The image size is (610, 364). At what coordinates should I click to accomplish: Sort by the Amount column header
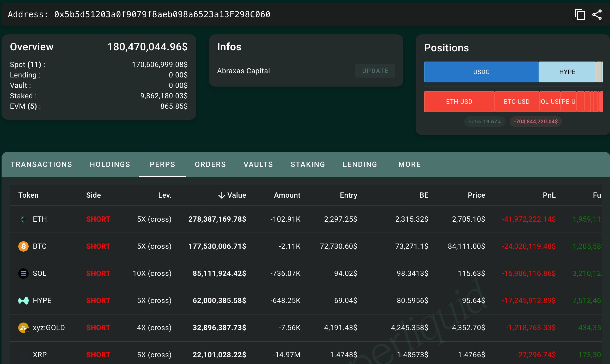coord(287,195)
